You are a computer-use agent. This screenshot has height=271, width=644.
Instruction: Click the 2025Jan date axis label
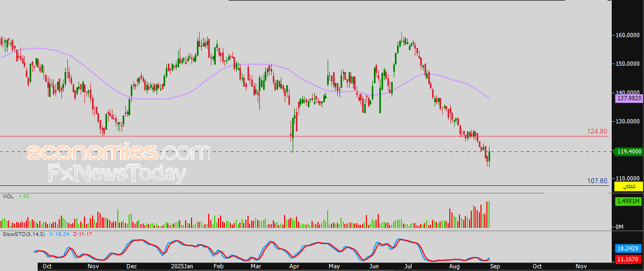(x=182, y=267)
